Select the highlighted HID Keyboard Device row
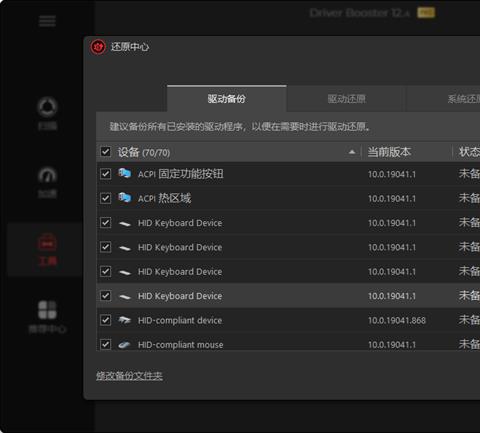This screenshot has height=433, width=480. [x=288, y=296]
